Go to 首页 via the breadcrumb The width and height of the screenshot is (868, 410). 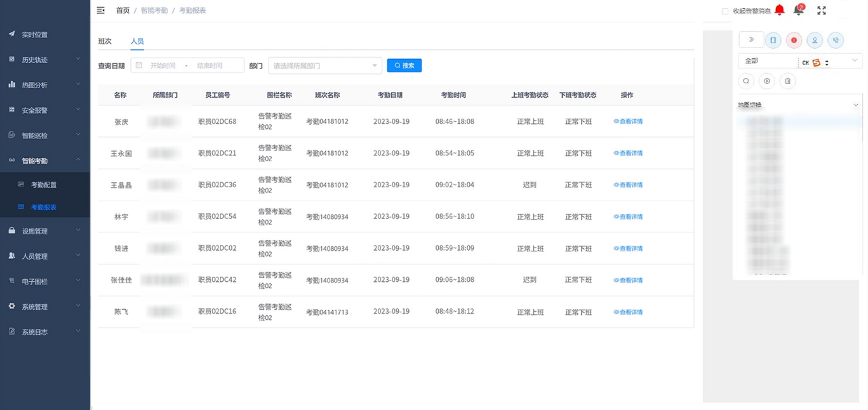pyautogui.click(x=123, y=10)
